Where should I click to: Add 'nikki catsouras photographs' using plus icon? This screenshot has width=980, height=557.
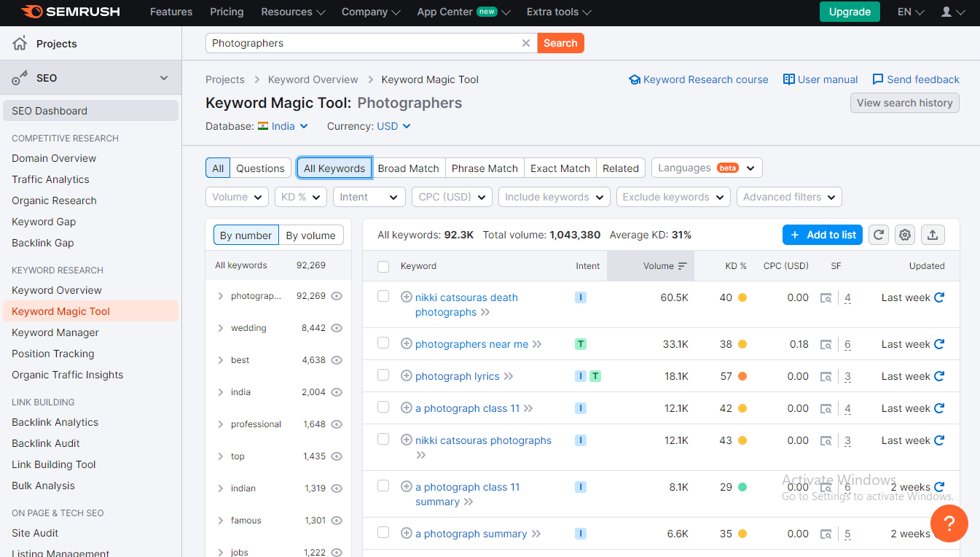(407, 440)
